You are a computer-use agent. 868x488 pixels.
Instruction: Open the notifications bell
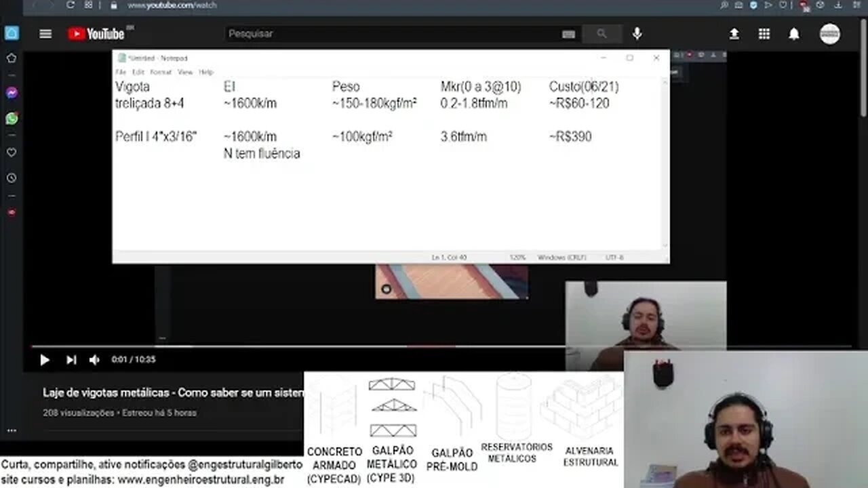click(794, 34)
